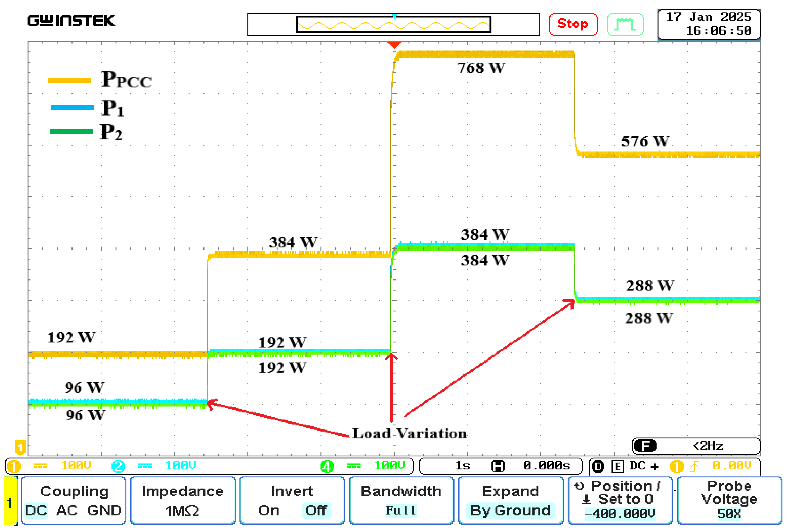790x532 pixels.
Task: Turn Invert On
Action: tap(268, 510)
